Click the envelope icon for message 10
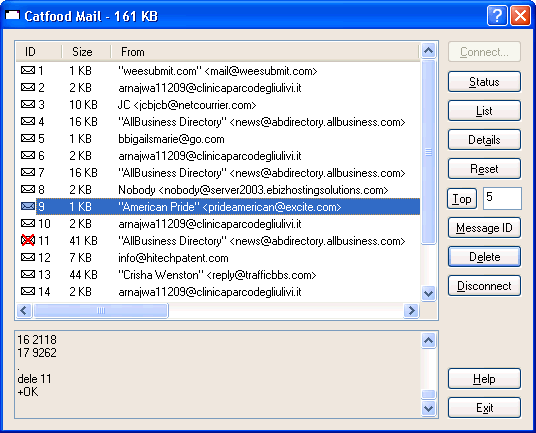 pyautogui.click(x=28, y=224)
